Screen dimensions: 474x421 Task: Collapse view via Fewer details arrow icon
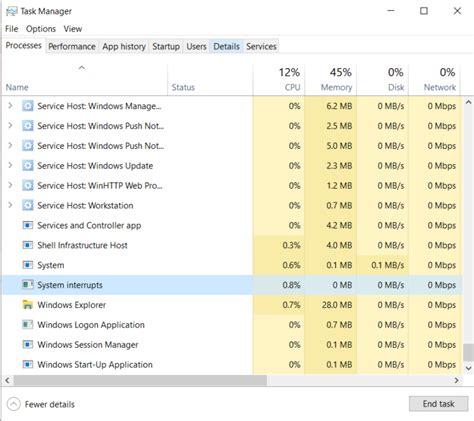tap(13, 404)
